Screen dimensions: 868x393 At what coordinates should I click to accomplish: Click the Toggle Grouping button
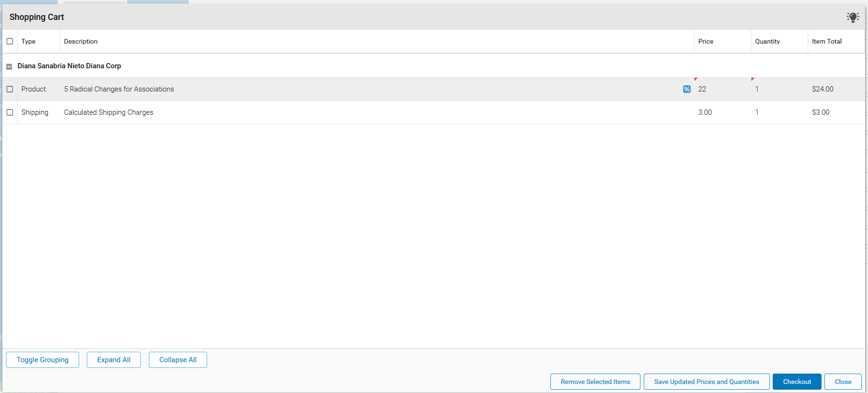[43, 360]
